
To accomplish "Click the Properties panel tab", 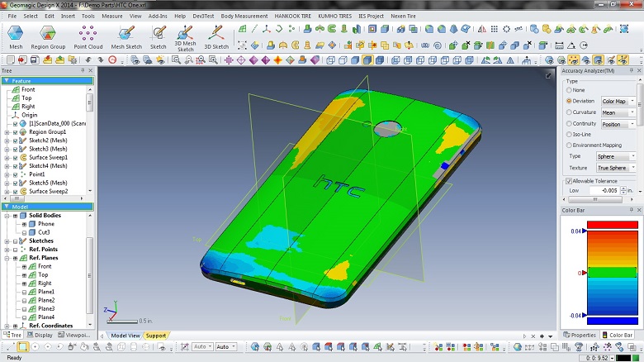I will tap(582, 335).
